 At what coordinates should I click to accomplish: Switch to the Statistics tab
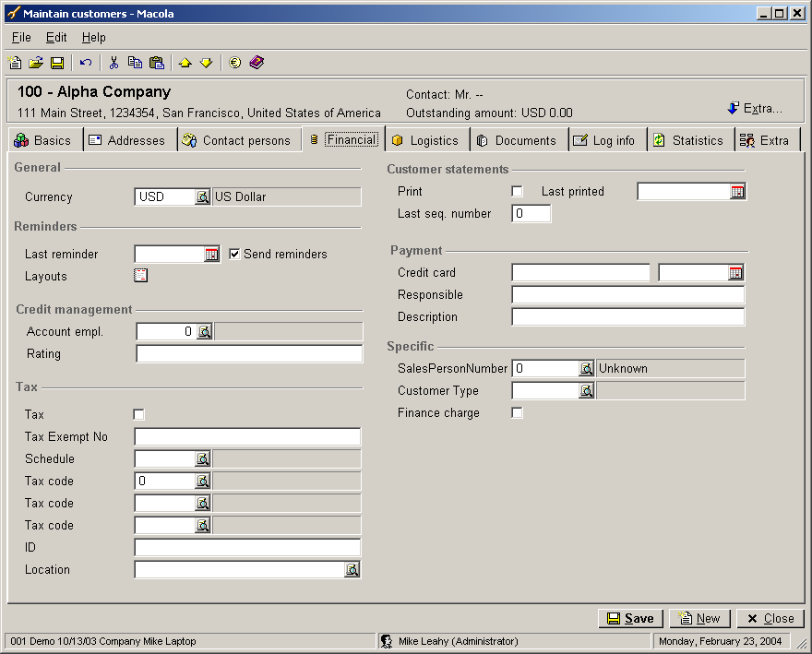pos(691,140)
